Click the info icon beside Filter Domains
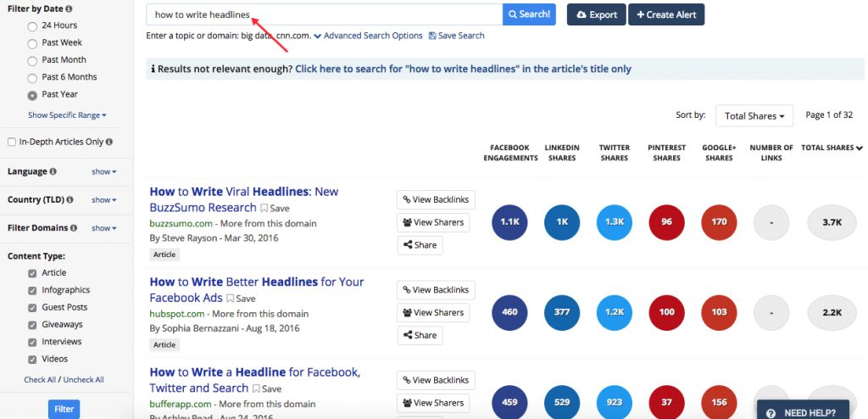Screen dimensions: 868x419 pyautogui.click(x=74, y=228)
